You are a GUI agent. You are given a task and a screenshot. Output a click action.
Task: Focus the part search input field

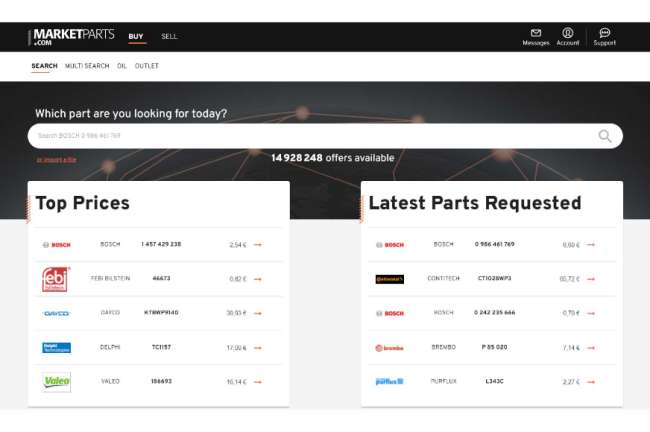point(310,136)
